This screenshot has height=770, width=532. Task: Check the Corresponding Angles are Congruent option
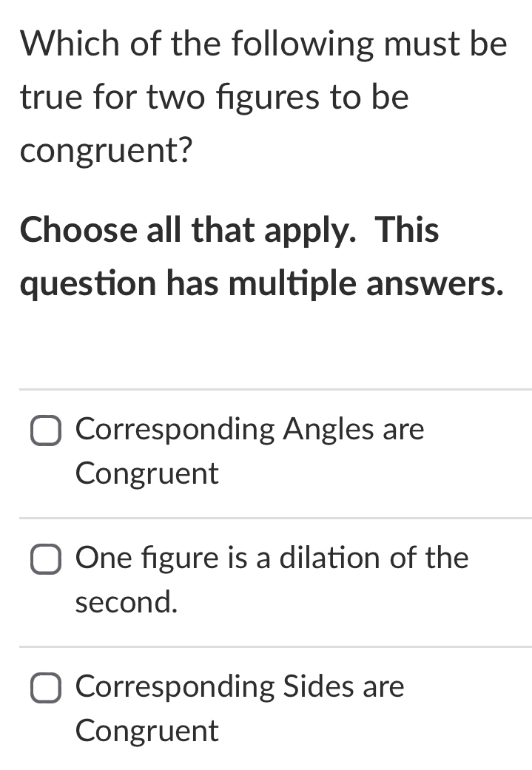46,431
